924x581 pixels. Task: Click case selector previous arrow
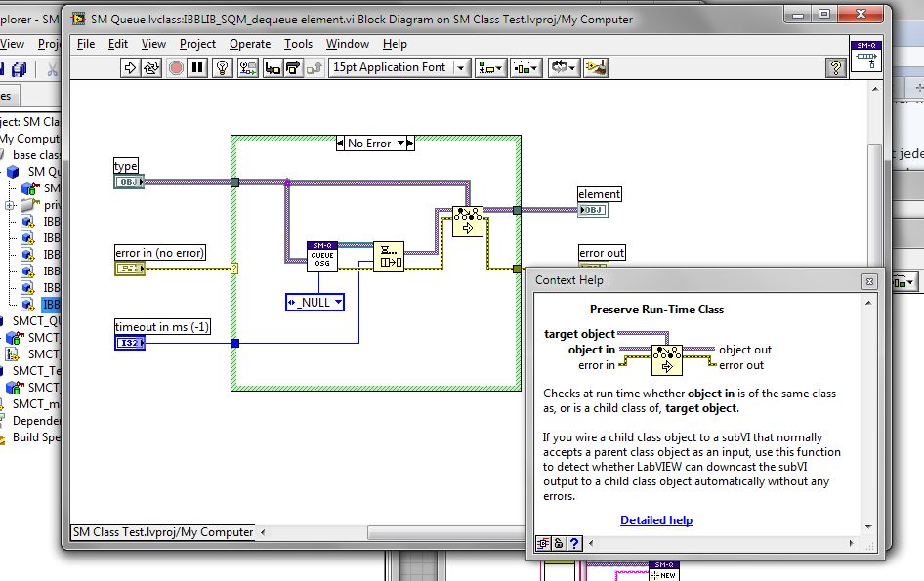(x=340, y=144)
